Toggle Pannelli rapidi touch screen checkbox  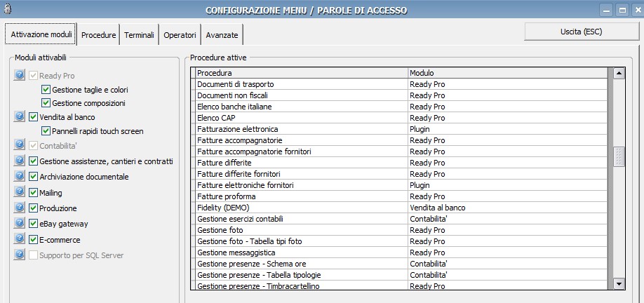[x=46, y=131]
